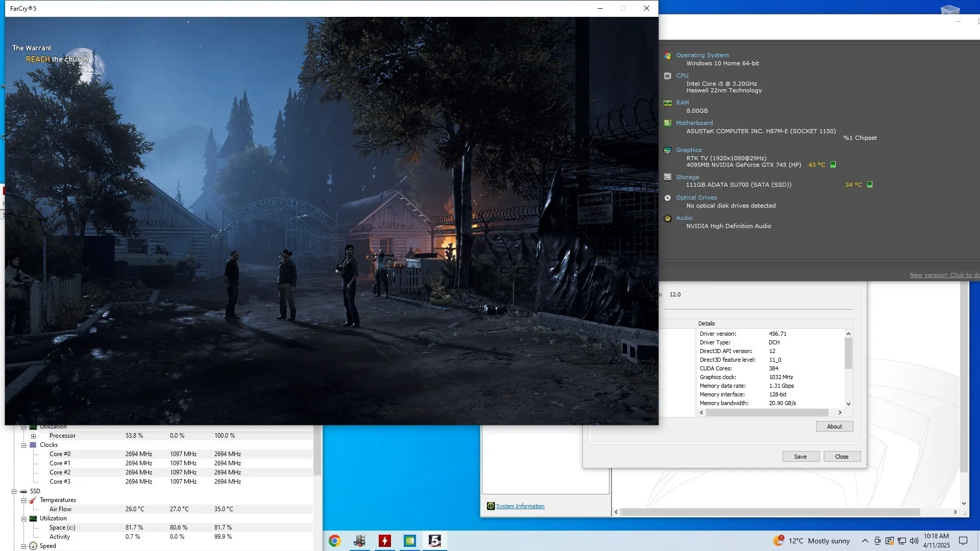
Task: Click the Details vertical scrollbar thumb
Action: coord(848,353)
